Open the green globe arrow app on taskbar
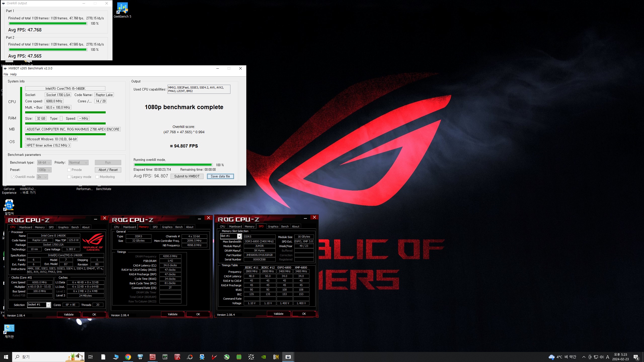Viewport: 644px width, 362px height. pos(227,357)
